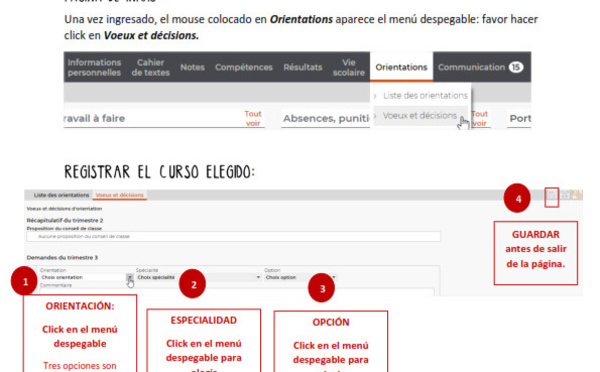This screenshot has height=372, width=600.
Task: Open the Communication badge showing 15
Action: [x=516, y=67]
